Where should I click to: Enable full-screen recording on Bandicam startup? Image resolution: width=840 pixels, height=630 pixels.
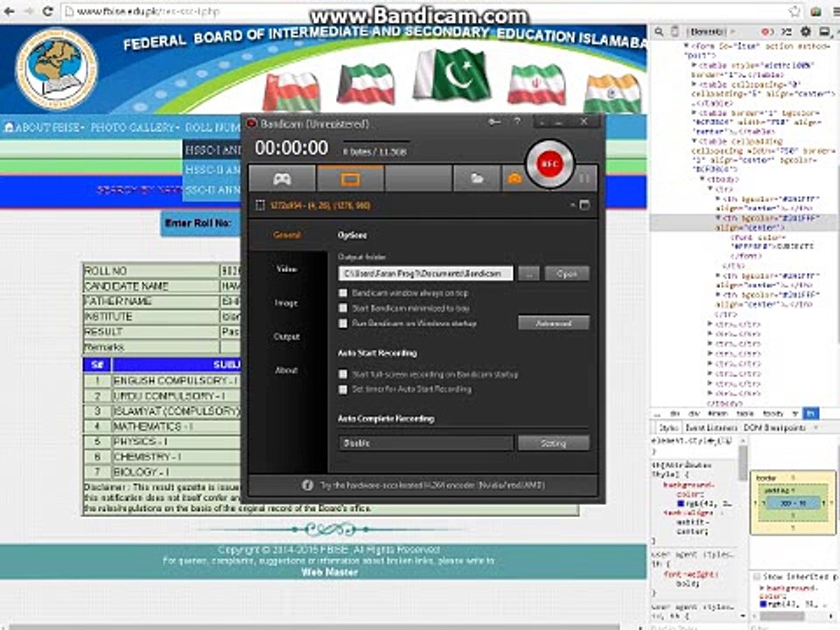pyautogui.click(x=343, y=374)
